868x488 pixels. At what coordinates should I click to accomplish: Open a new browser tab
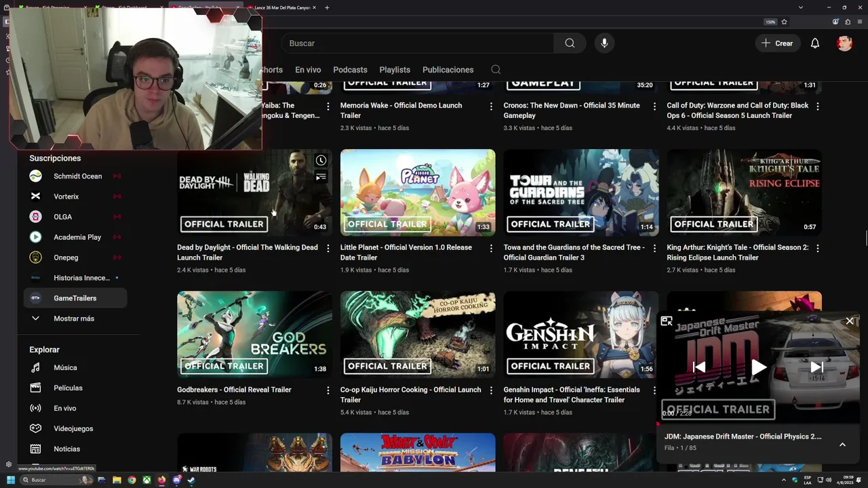pyautogui.click(x=327, y=7)
